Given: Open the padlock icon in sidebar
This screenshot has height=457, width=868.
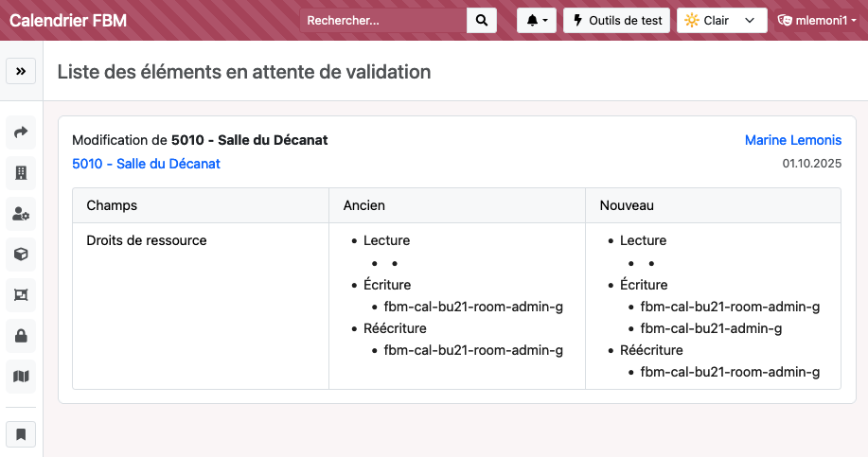Looking at the screenshot, I should coord(21,336).
